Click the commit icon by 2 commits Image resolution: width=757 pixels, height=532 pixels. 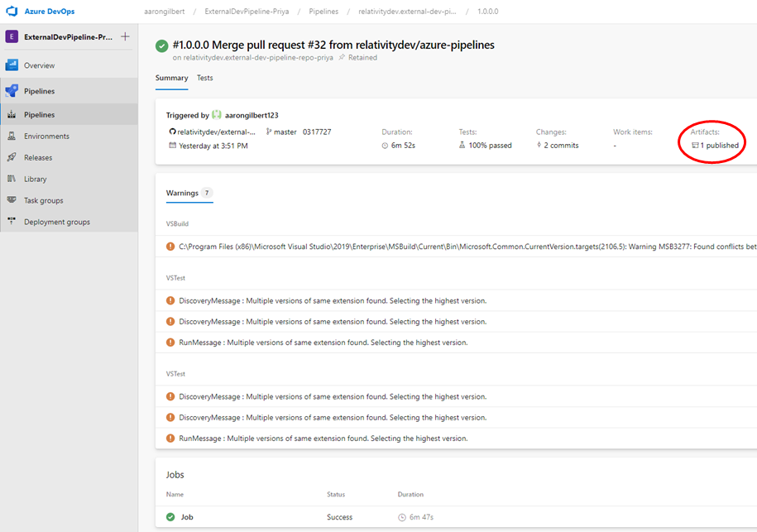click(539, 145)
